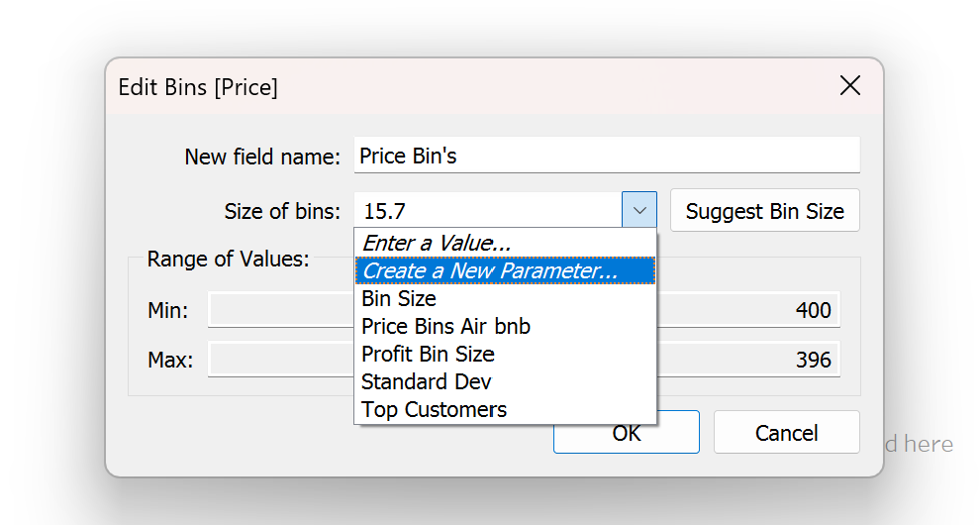Click the 'Size of bins:' label
980x525 pixels.
click(282, 211)
